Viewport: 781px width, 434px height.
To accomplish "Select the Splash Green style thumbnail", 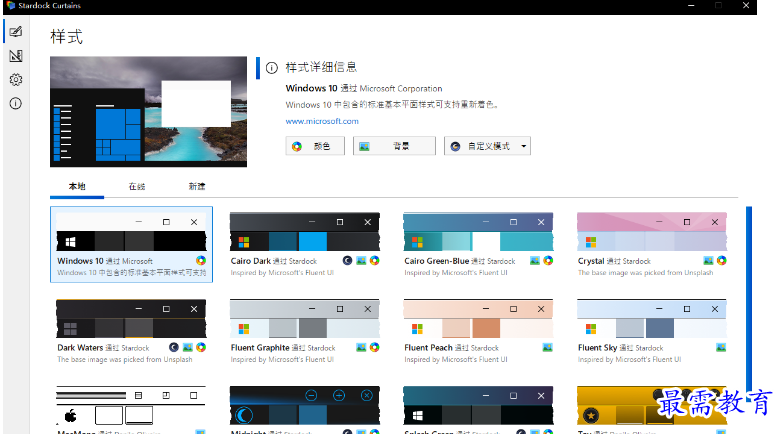I will point(478,406).
